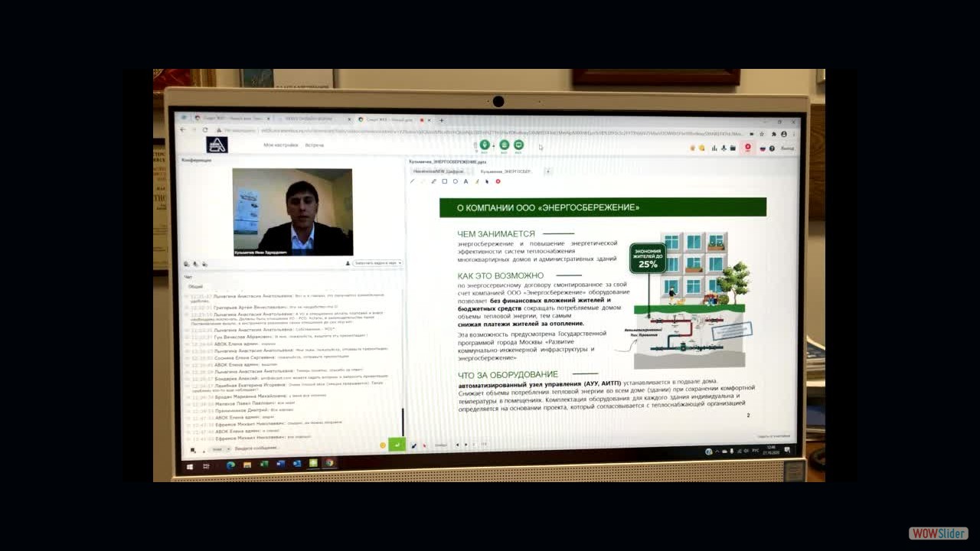Open the help question mark icon
This screenshot has width=980, height=551.
[x=772, y=148]
